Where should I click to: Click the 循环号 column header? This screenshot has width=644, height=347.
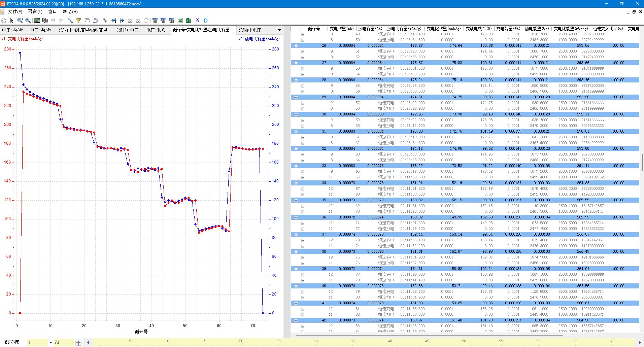point(314,29)
